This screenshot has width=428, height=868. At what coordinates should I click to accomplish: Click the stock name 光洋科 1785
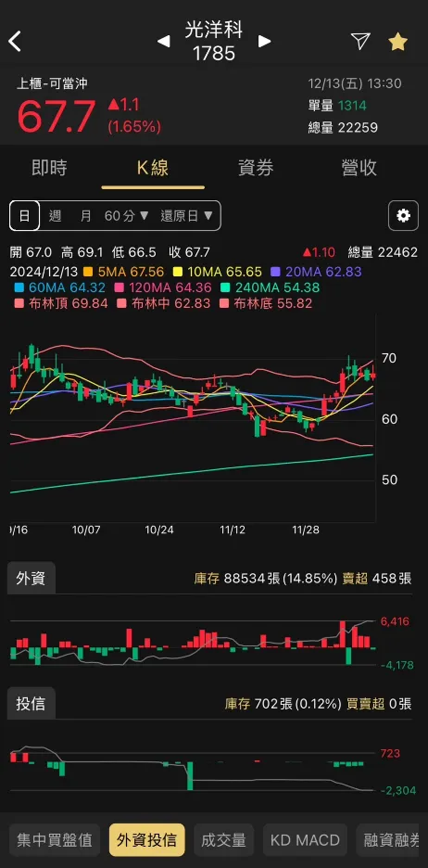214,42
